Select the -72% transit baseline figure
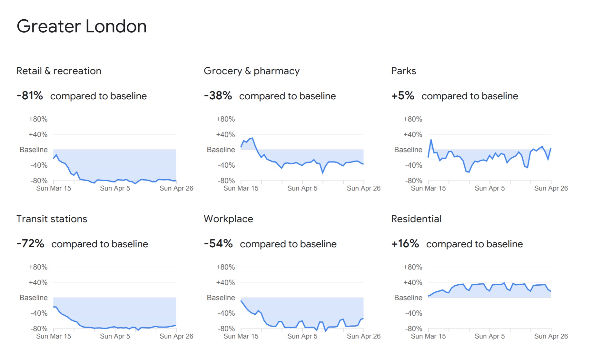Screen dimensions: 602x364 tap(30, 244)
